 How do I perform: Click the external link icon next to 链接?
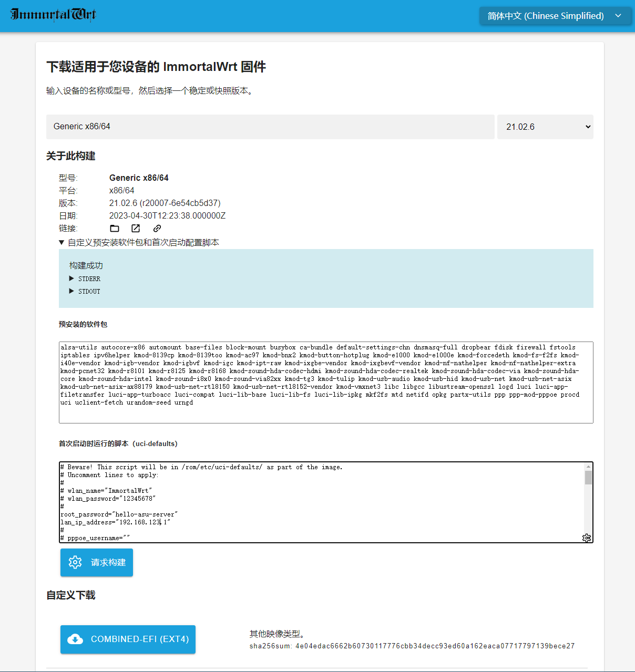click(135, 228)
